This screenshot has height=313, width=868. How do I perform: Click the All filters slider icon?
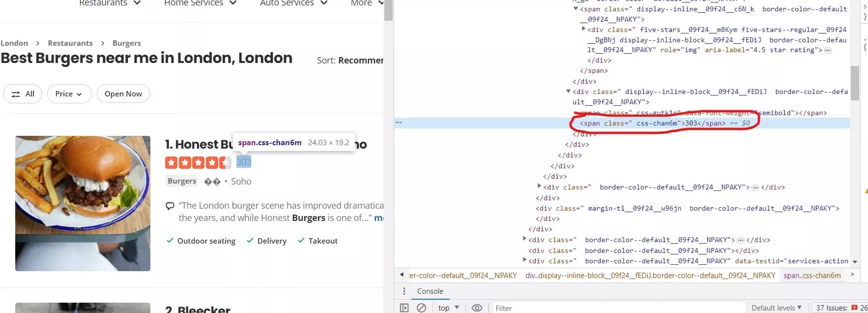[x=16, y=94]
